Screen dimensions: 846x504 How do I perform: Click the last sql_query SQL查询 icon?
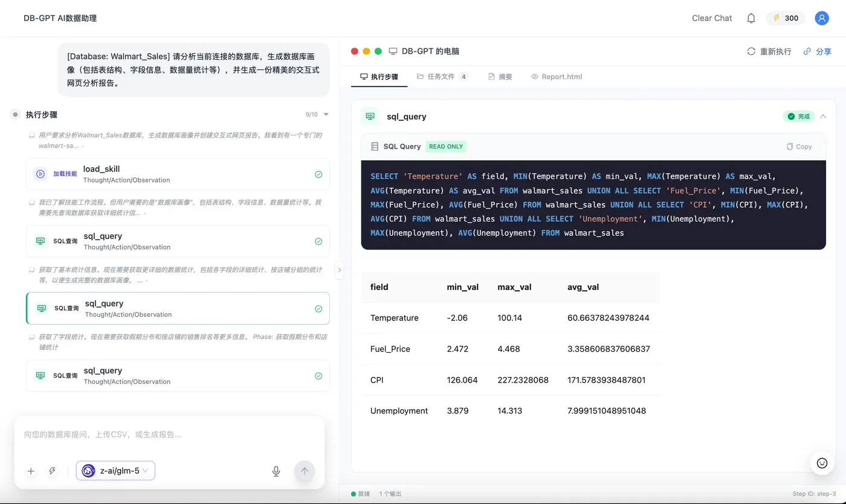pyautogui.click(x=40, y=375)
